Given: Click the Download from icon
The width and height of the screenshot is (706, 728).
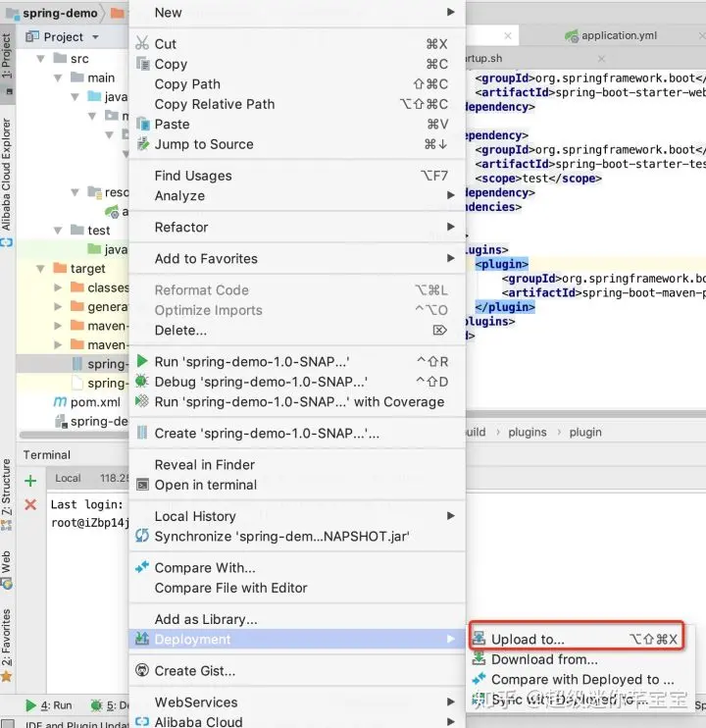Looking at the screenshot, I should coord(479,658).
